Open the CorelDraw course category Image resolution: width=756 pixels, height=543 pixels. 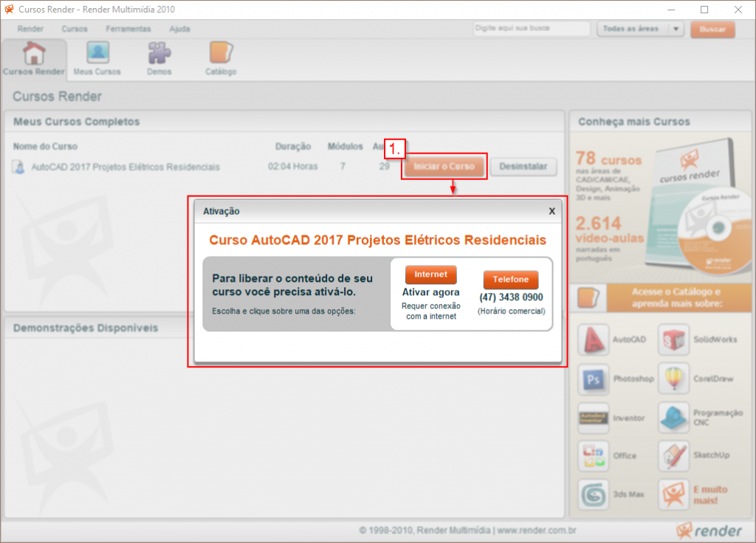(673, 378)
